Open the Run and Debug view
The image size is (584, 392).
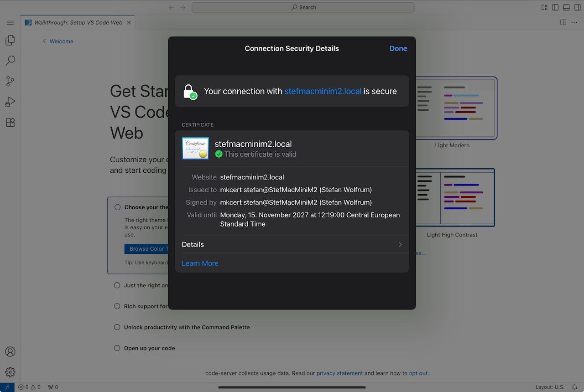10,102
